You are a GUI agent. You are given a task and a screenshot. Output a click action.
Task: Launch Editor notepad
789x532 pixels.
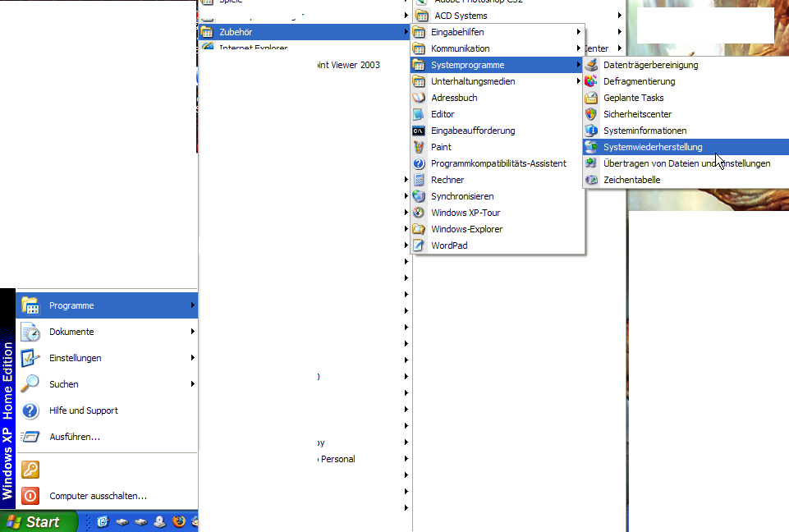tap(498, 114)
